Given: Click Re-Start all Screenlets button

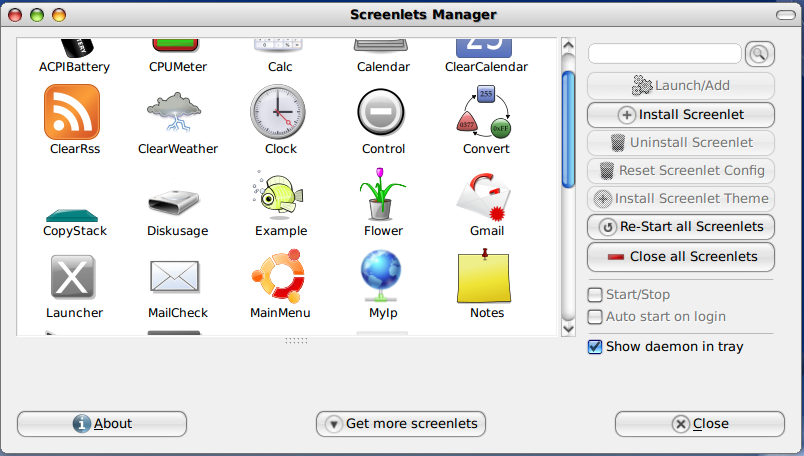Looking at the screenshot, I should coord(681,227).
